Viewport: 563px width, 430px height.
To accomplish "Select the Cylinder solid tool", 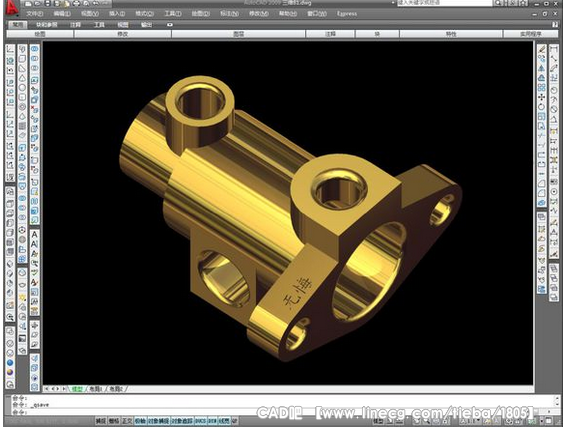I will click(22, 97).
